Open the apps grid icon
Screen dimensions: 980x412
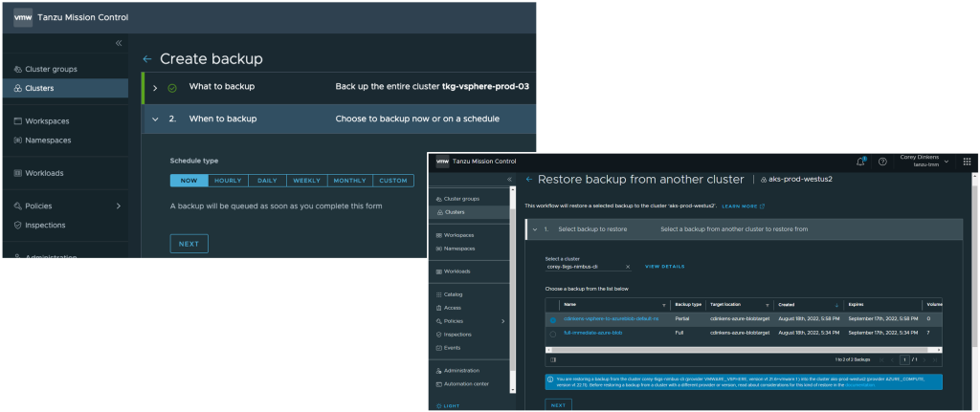coord(967,162)
